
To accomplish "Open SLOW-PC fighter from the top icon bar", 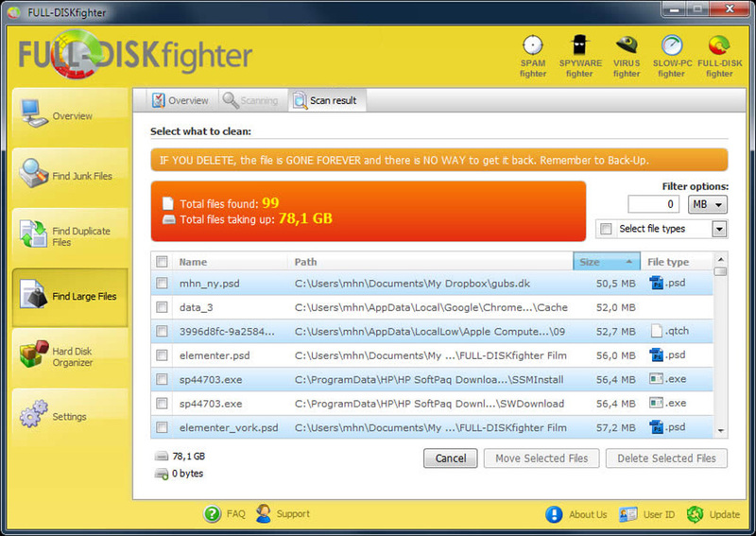I will tap(672, 56).
